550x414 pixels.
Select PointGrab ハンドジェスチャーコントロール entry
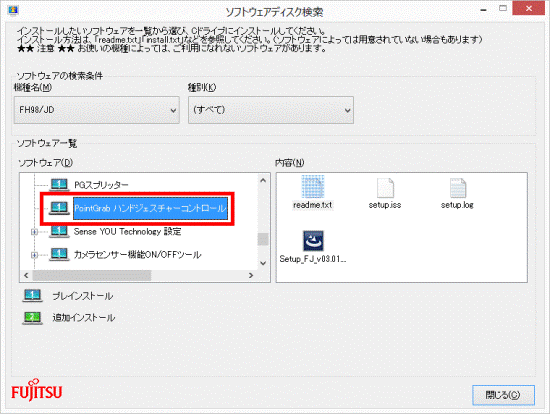pyautogui.click(x=150, y=208)
